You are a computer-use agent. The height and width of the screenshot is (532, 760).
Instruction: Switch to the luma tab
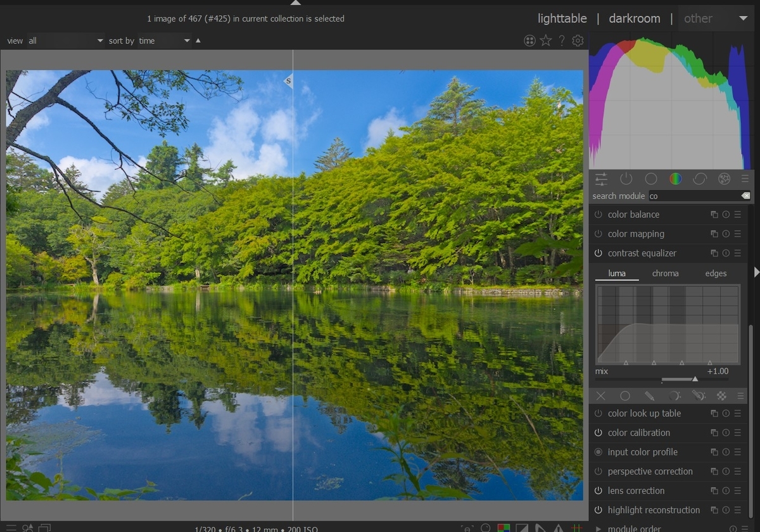coord(617,274)
